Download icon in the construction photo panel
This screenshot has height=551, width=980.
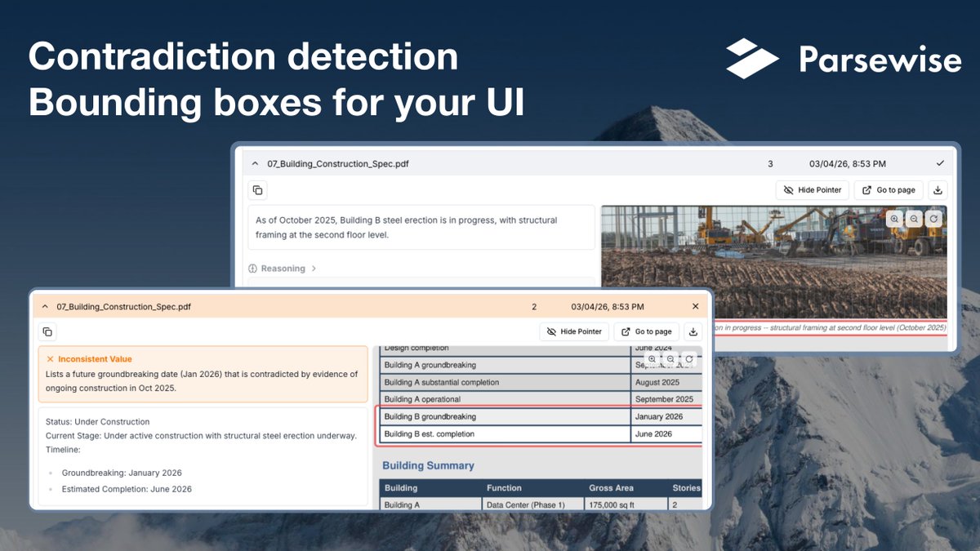pos(938,190)
